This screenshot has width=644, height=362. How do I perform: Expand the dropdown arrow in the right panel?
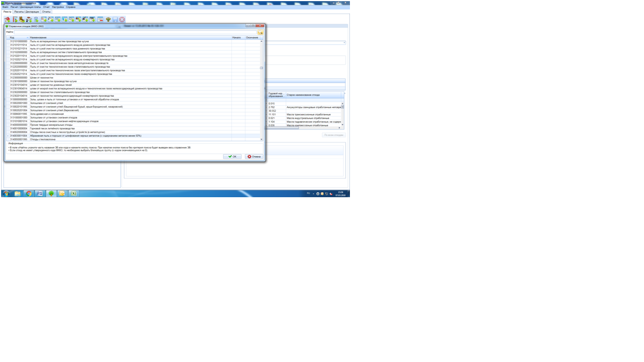[x=344, y=42]
